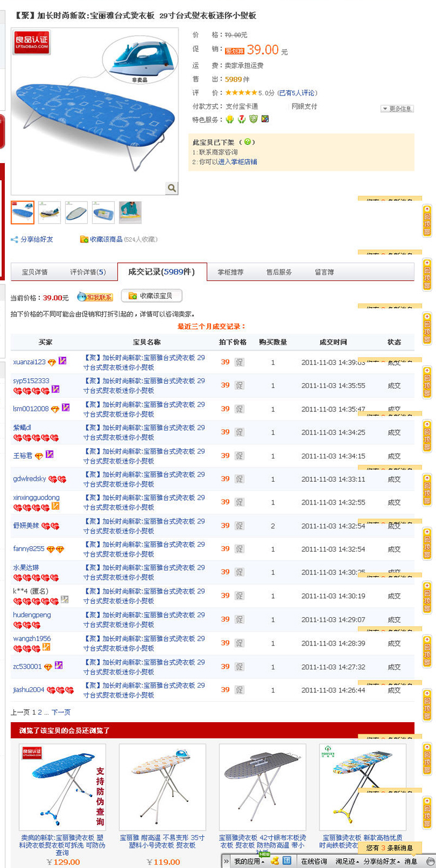Click the first 特色服务 service icon

229,119
